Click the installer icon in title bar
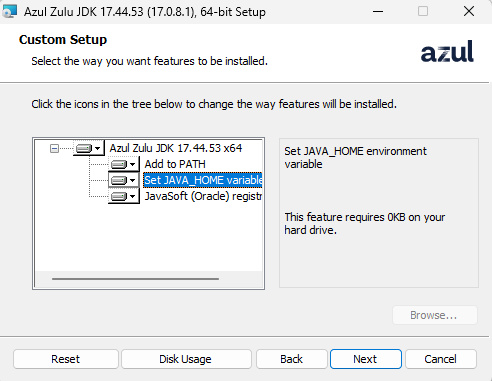 (x=9, y=12)
